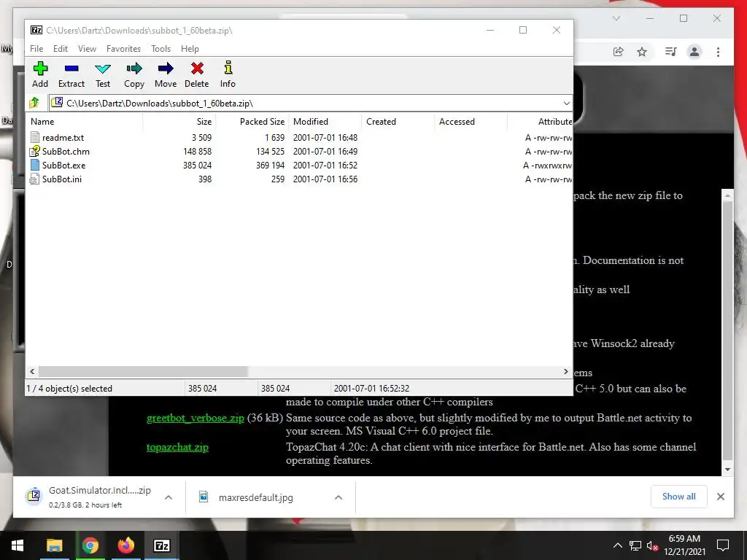Viewport: 747px width, 560px height.
Task: Click left arrow of the file list scrollbar
Action: pyautogui.click(x=32, y=371)
